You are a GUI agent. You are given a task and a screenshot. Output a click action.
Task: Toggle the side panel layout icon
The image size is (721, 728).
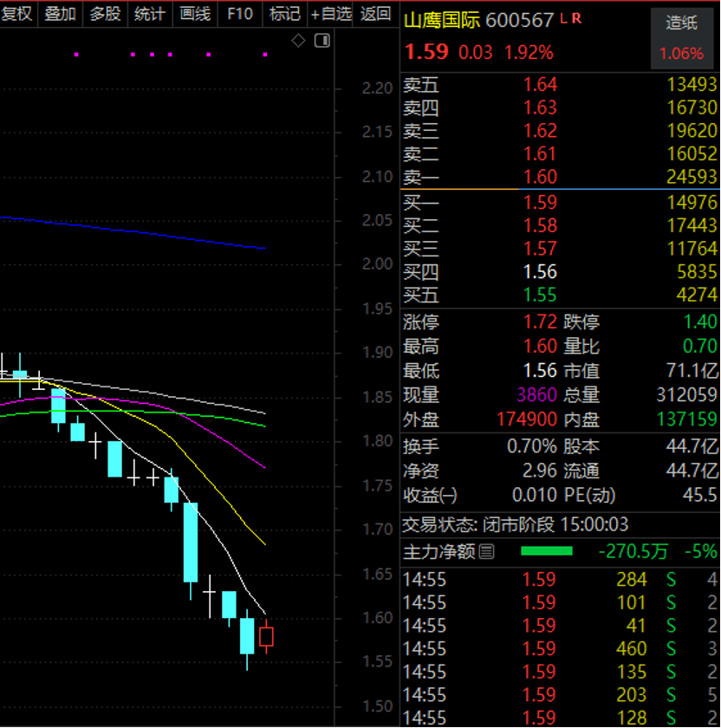click(x=322, y=41)
